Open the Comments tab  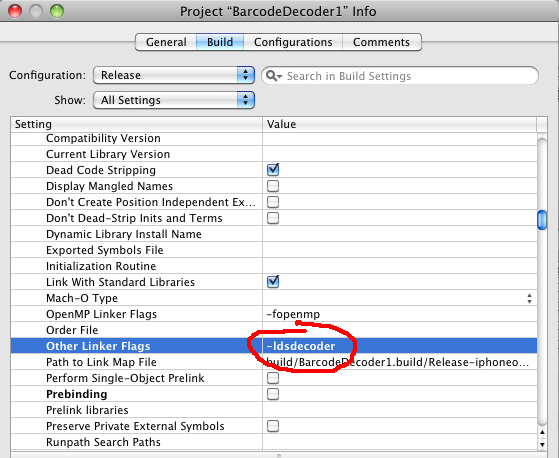pyautogui.click(x=381, y=42)
